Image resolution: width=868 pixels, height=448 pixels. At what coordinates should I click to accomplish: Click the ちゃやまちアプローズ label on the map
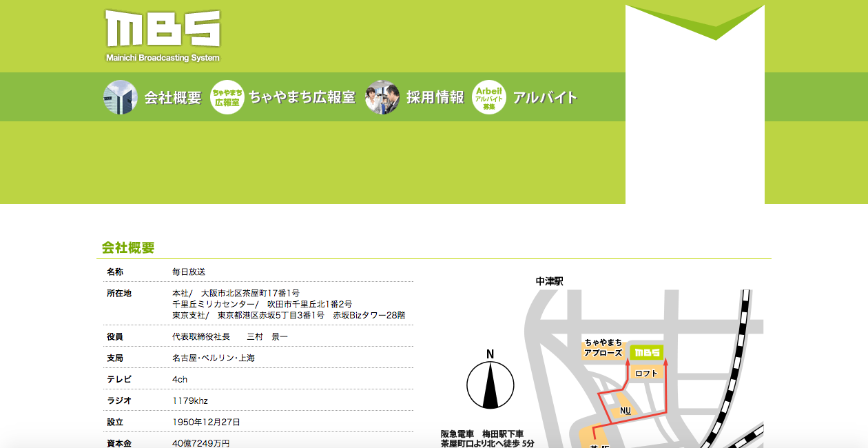point(603,347)
